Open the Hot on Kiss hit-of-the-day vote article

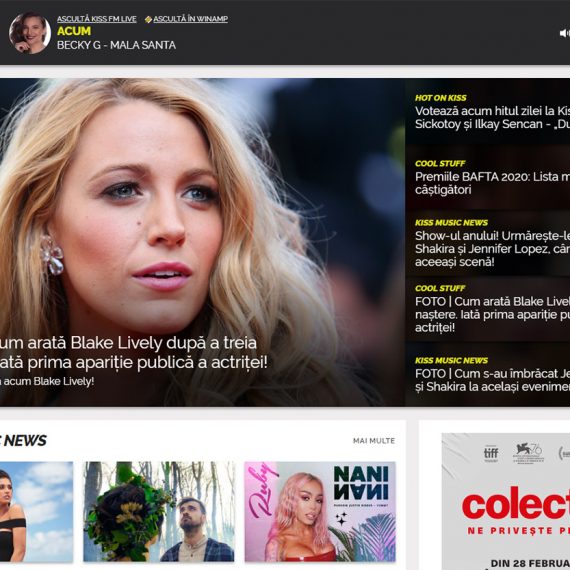[x=492, y=117]
